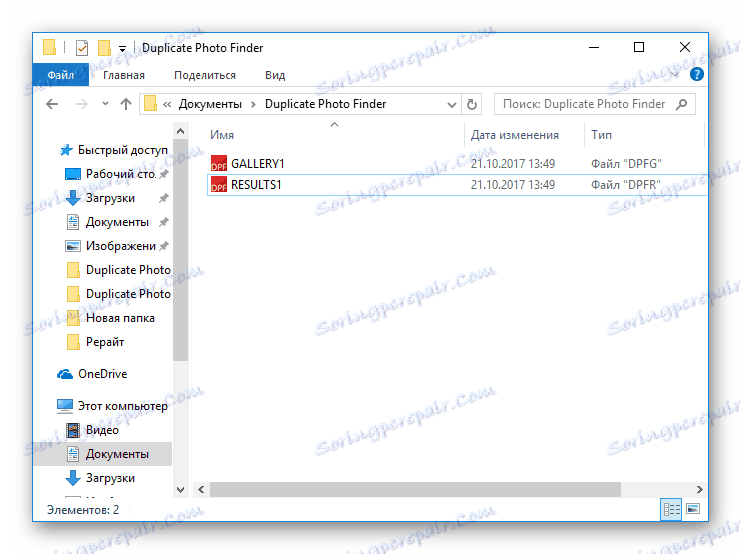Open recent locations dropdown arrow
The width and height of the screenshot is (741, 554).
105,104
